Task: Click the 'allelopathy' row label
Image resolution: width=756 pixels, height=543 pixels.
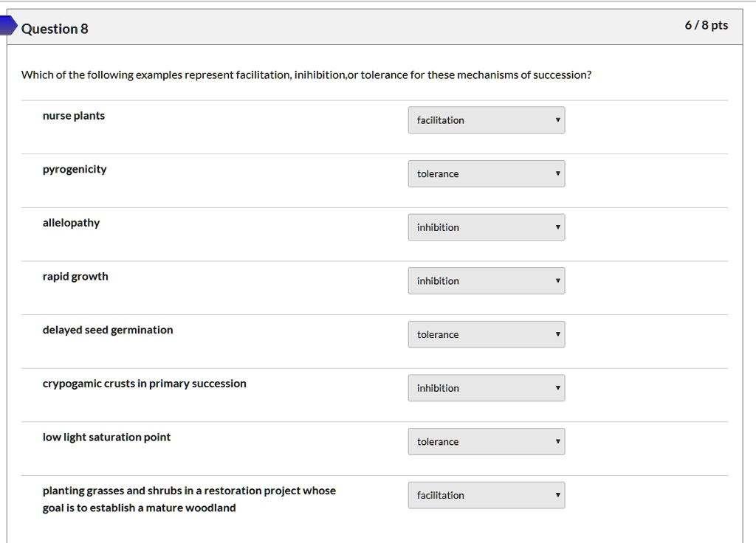Action: click(71, 223)
